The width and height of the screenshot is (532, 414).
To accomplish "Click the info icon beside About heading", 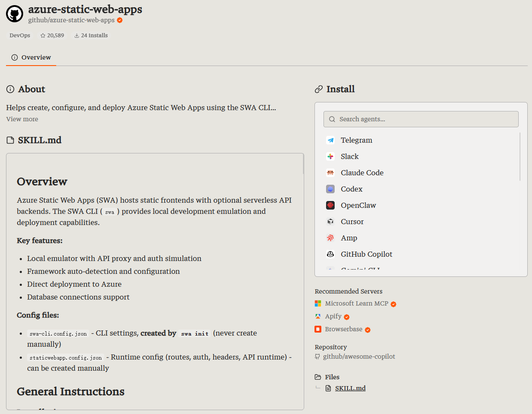I will pyautogui.click(x=10, y=89).
